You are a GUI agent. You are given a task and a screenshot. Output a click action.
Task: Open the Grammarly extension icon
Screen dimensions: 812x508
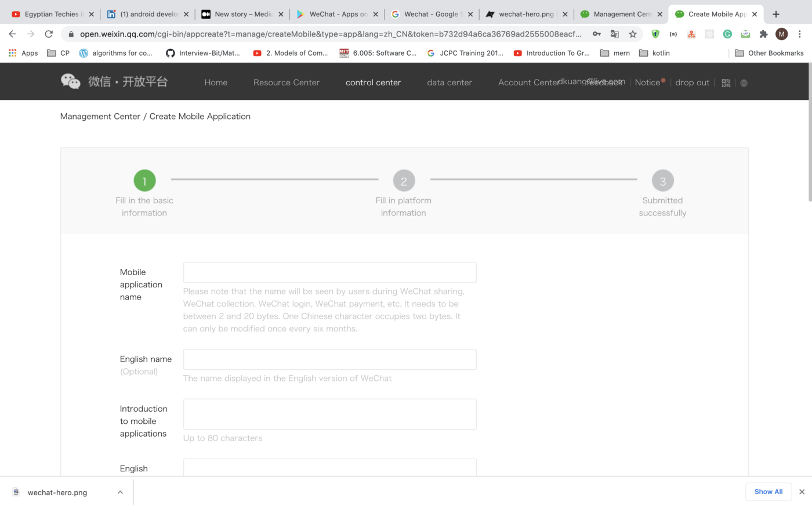coord(727,34)
